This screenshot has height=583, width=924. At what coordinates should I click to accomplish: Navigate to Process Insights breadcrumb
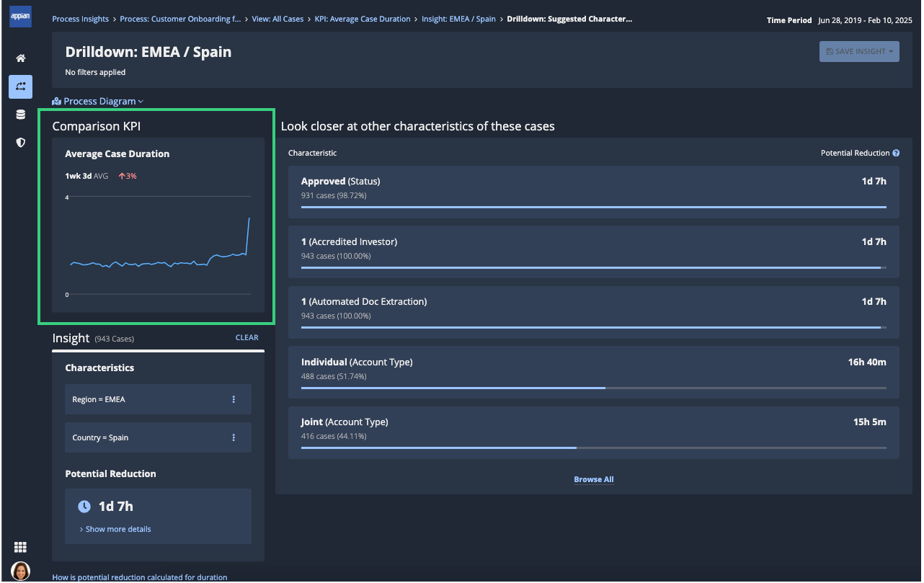point(81,19)
